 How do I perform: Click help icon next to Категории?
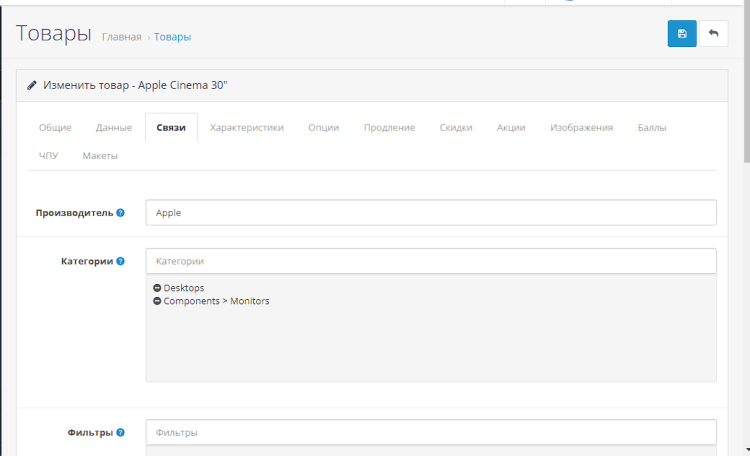click(121, 261)
